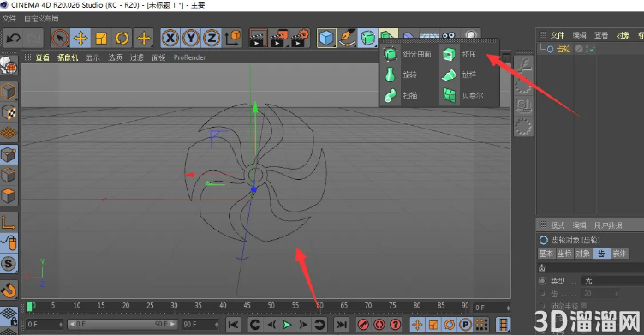Click the go to end button

(x=341, y=325)
